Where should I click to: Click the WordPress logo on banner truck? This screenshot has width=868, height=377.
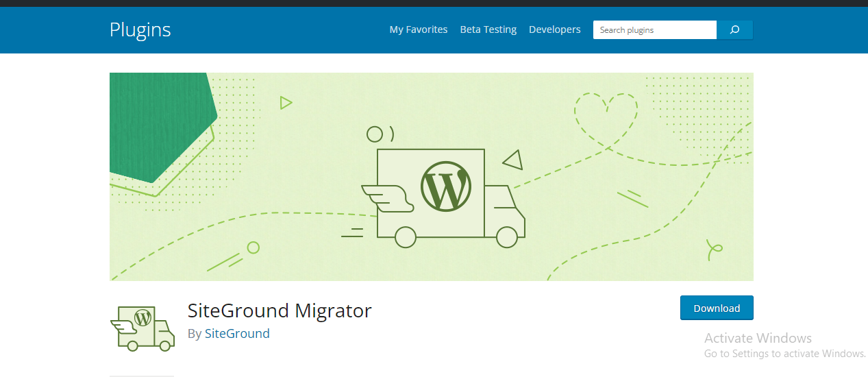(x=446, y=186)
